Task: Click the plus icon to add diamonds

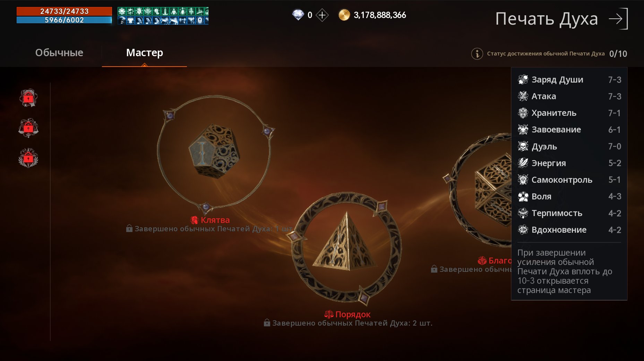Action: point(322,15)
